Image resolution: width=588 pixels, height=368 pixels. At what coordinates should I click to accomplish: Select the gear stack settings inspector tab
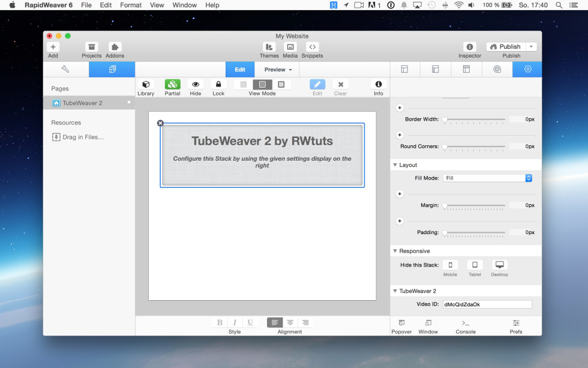527,69
